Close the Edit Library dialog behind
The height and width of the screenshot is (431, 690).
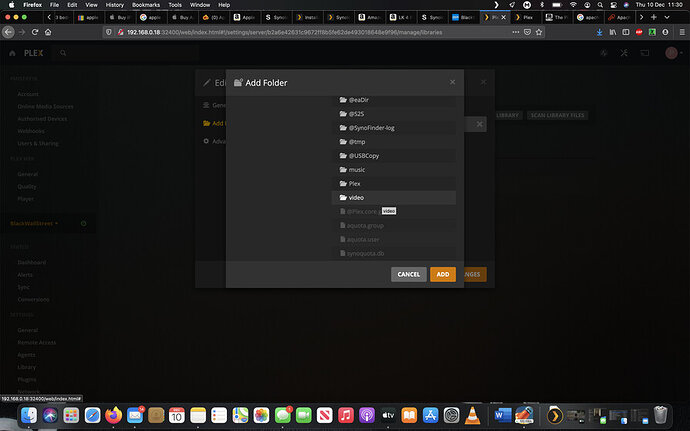point(483,82)
